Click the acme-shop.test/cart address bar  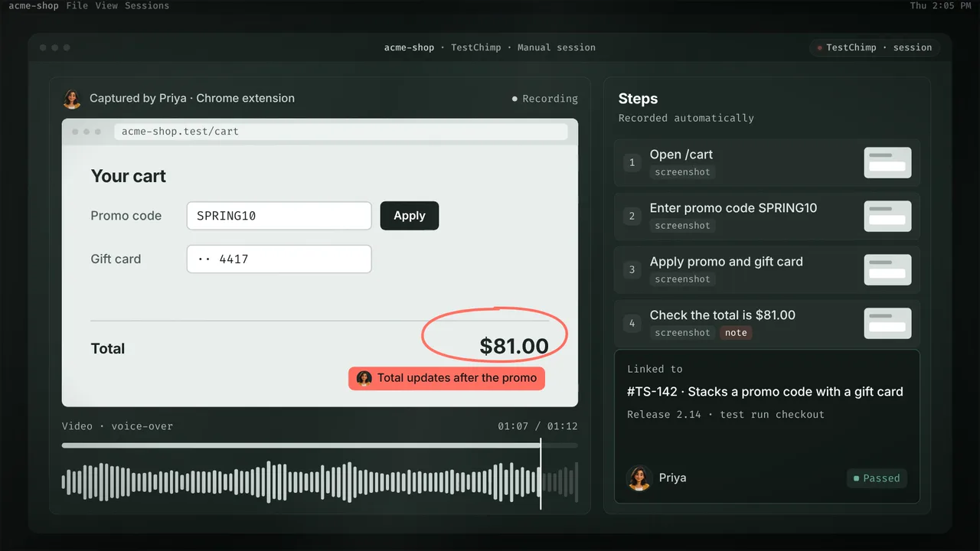(x=341, y=132)
